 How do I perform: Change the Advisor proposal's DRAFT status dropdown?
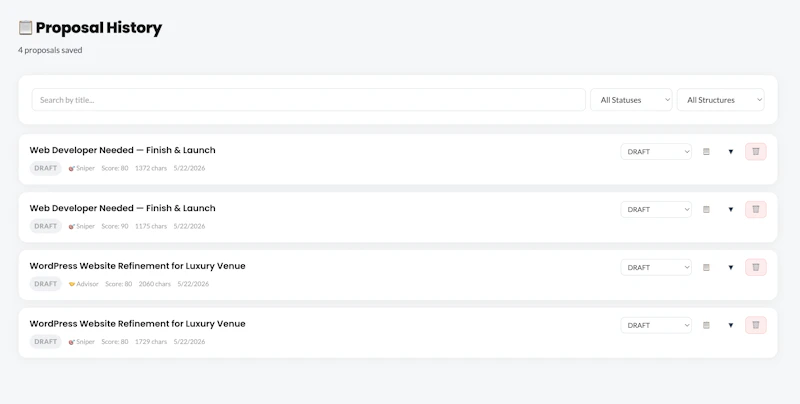tap(656, 267)
